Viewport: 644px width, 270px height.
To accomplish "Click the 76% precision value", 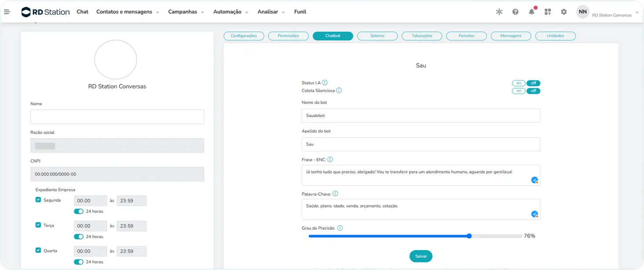I will click(530, 236).
